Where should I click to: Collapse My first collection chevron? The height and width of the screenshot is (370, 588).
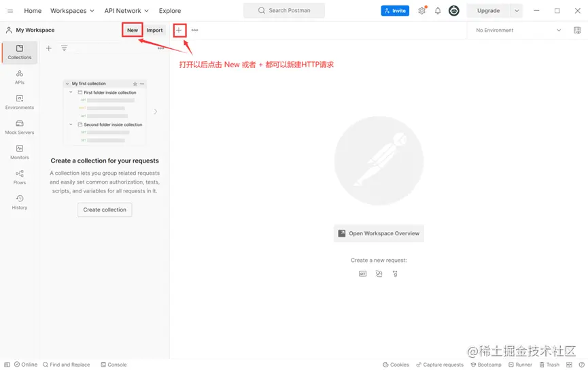click(67, 84)
